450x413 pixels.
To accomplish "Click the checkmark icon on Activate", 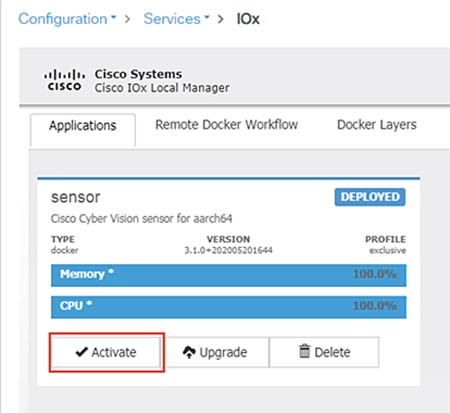I will [82, 352].
